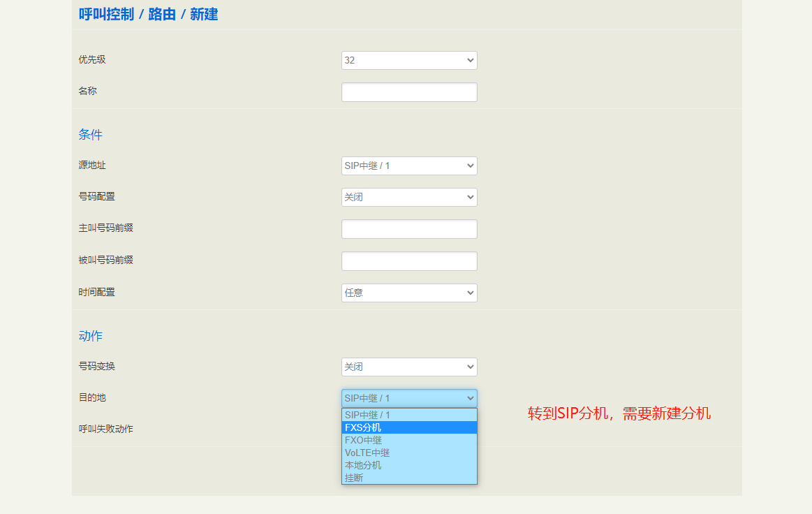The height and width of the screenshot is (514, 812).
Task: Open the 源地址 source address dropdown
Action: pos(409,166)
